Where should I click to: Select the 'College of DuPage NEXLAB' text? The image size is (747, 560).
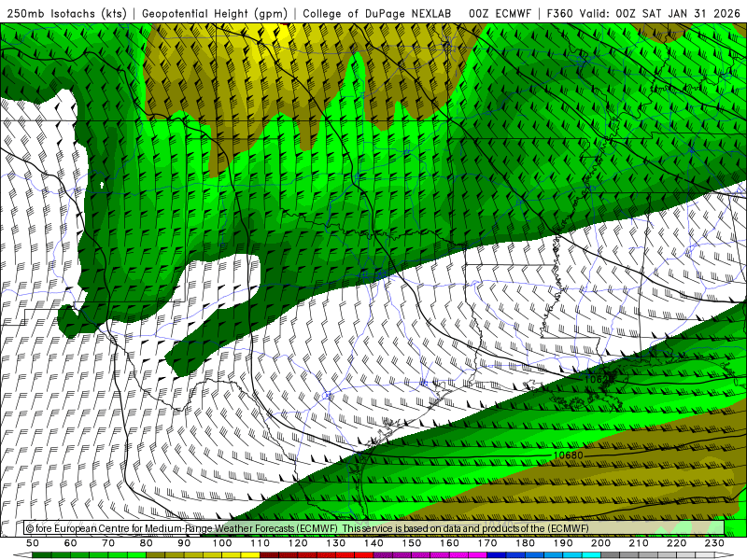pyautogui.click(x=377, y=13)
